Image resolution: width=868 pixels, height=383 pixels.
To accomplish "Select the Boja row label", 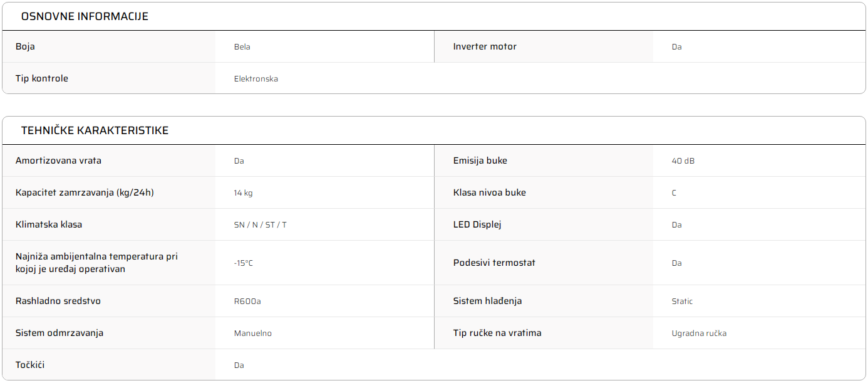I will 25,46.
